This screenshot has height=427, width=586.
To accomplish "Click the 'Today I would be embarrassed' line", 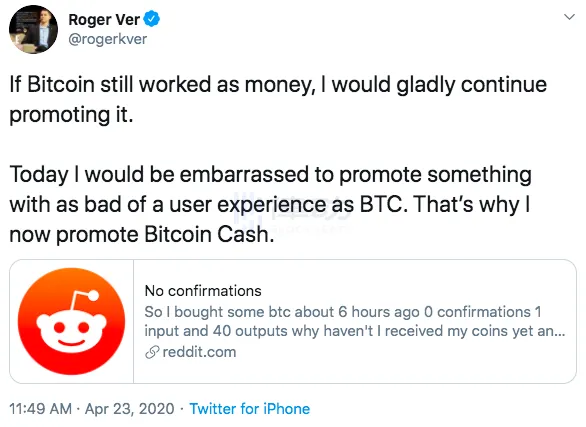I will coord(271,175).
